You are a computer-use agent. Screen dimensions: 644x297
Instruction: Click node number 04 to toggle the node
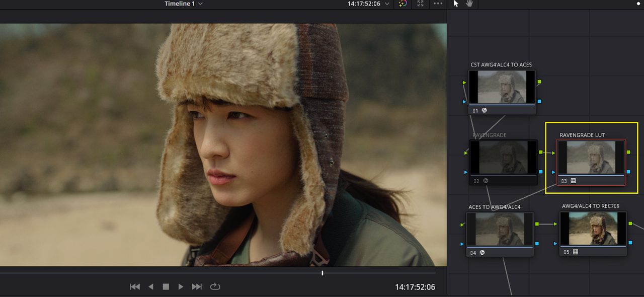click(473, 253)
